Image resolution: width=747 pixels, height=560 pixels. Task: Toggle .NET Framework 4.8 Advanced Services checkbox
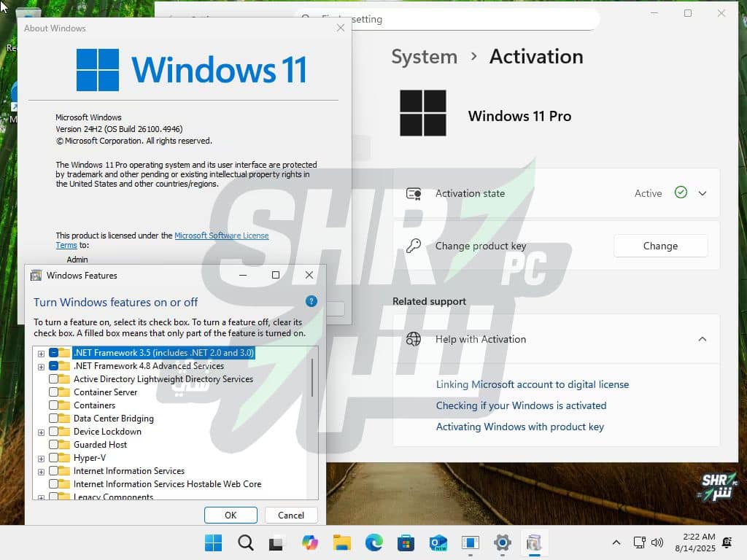pos(53,366)
